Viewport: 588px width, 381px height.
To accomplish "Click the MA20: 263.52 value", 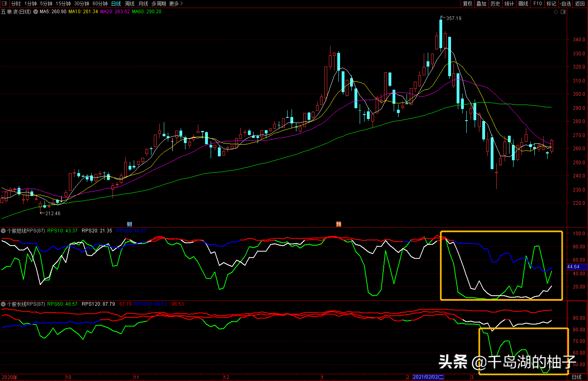I will [x=115, y=12].
